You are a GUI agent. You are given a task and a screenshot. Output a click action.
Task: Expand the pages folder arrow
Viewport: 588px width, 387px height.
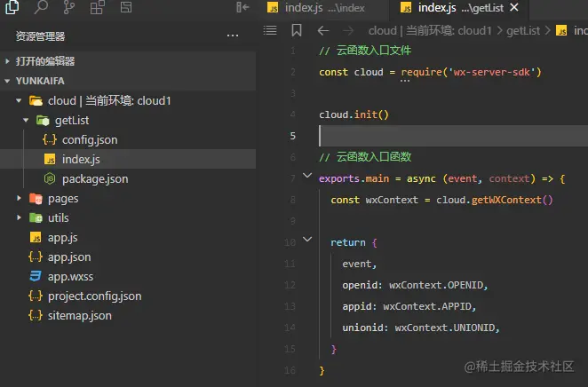click(19, 198)
